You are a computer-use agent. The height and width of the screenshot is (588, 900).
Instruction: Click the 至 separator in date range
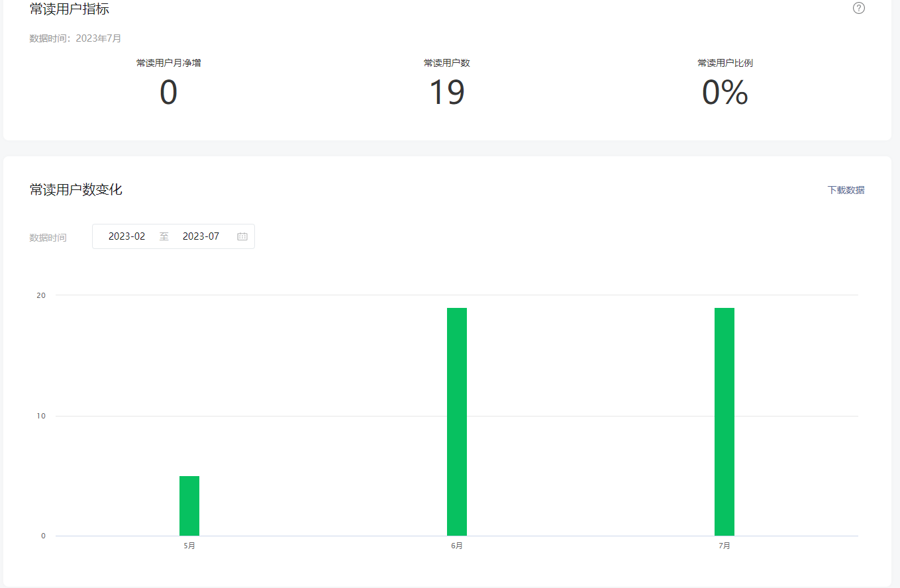164,236
